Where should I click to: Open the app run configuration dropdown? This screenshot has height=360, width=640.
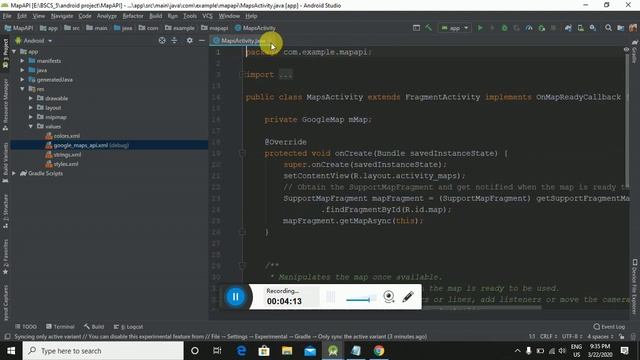coord(455,28)
